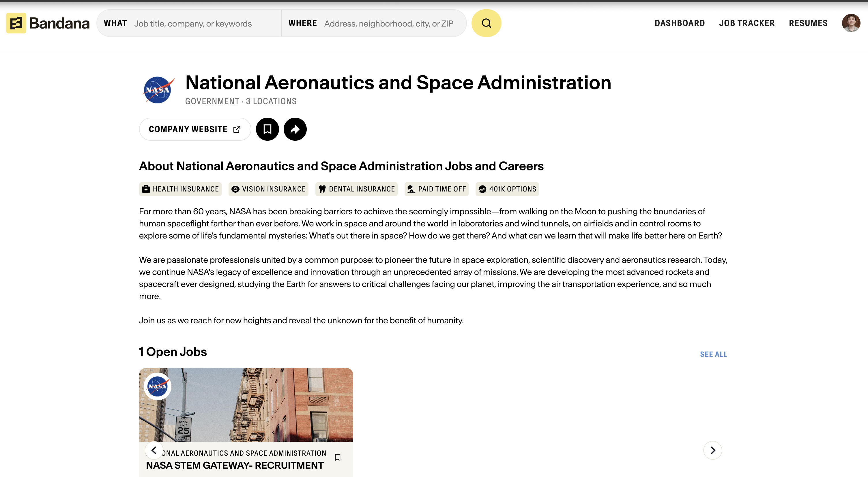Share the NASA company profile
Viewport: 868px width, 477px height.
[x=295, y=129]
